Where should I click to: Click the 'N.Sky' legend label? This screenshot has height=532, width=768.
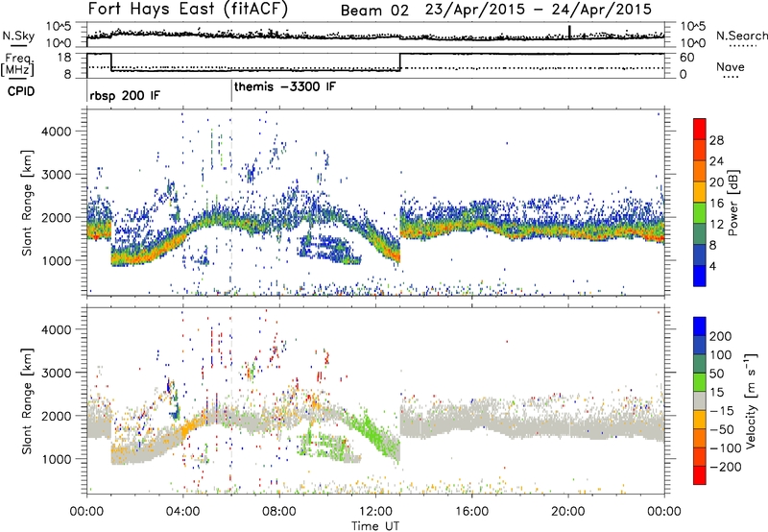tap(18, 36)
